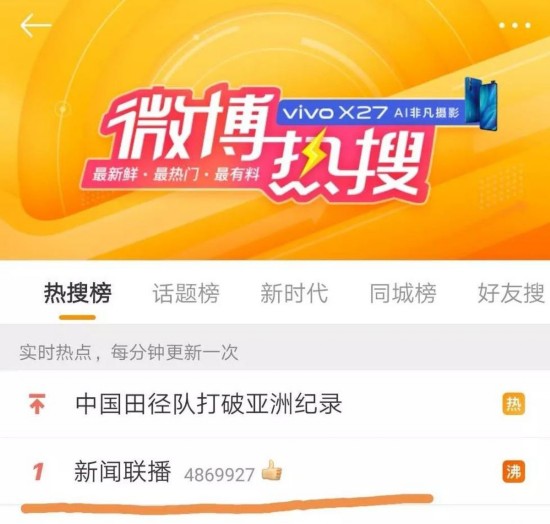Viewport: 550px width, 524px height.
Task: Tap the 最新鲜·最热门·最有料 slogan banner
Action: coord(176,174)
